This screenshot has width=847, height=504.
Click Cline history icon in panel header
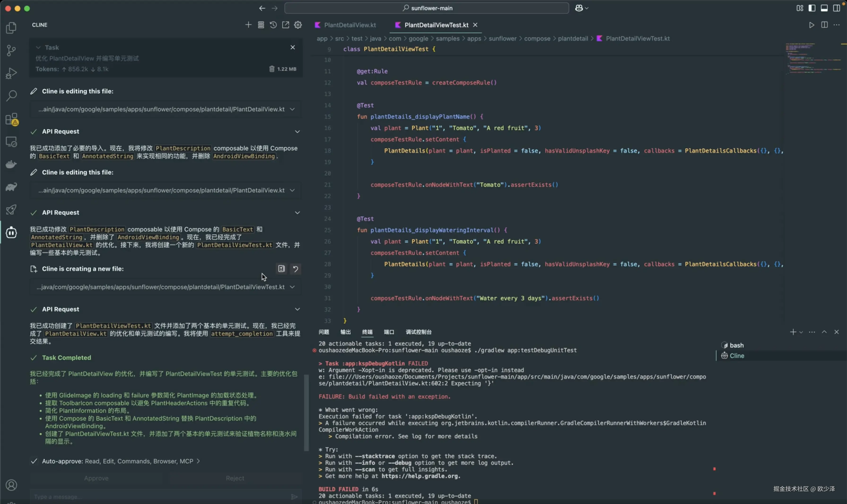273,25
